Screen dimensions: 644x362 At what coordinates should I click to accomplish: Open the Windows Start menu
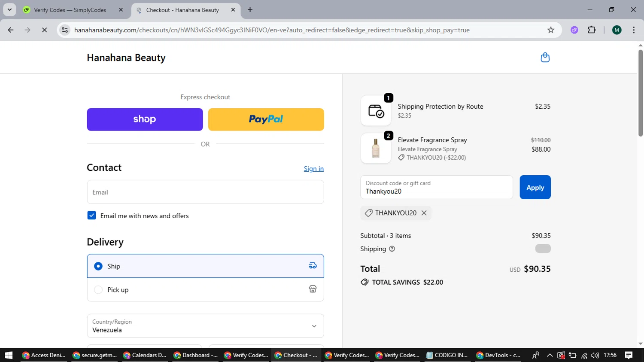pos(9,355)
